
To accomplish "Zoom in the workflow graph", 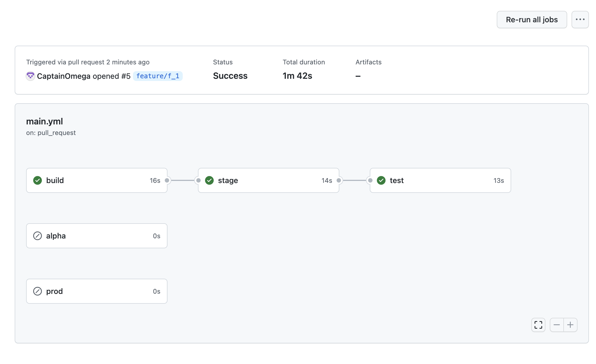I will point(570,325).
